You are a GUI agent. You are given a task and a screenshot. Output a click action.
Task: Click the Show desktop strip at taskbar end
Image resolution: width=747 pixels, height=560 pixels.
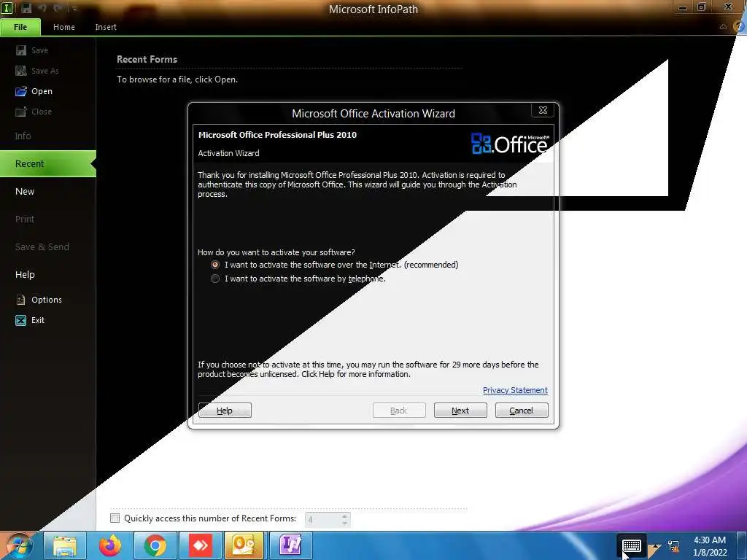pyautogui.click(x=743, y=545)
